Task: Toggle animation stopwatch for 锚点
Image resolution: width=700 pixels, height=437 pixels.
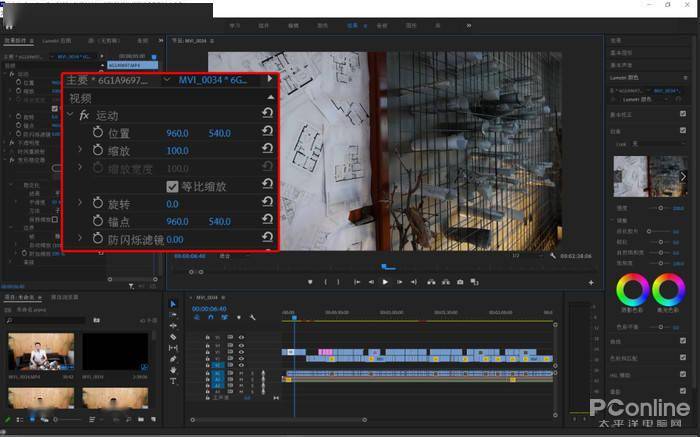Action: click(98, 221)
